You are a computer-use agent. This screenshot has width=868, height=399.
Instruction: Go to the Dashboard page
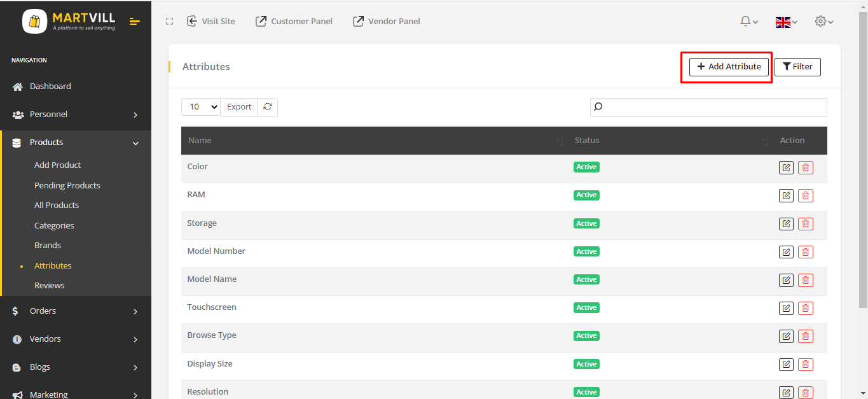(50, 87)
